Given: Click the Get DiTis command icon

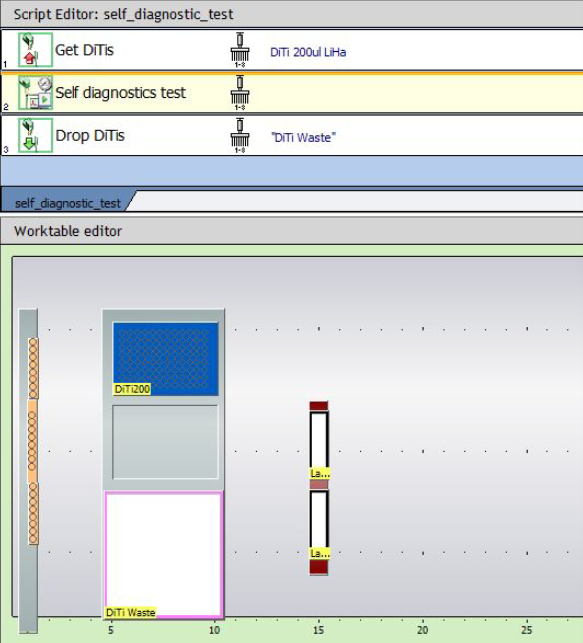Looking at the screenshot, I should pos(35,50).
